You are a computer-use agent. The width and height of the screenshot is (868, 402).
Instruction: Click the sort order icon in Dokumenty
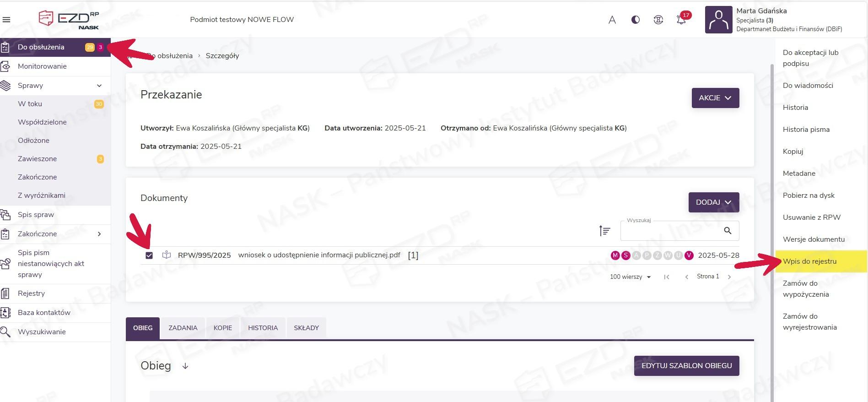[604, 231]
